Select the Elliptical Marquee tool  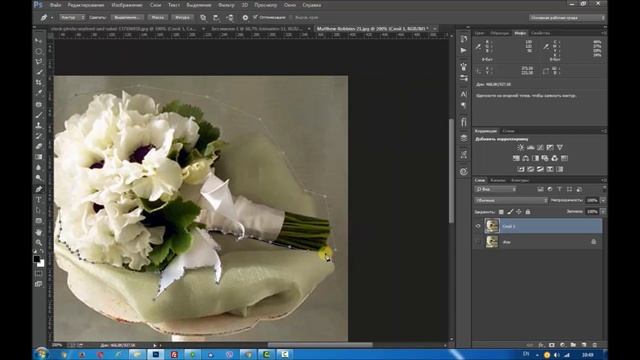click(39, 51)
